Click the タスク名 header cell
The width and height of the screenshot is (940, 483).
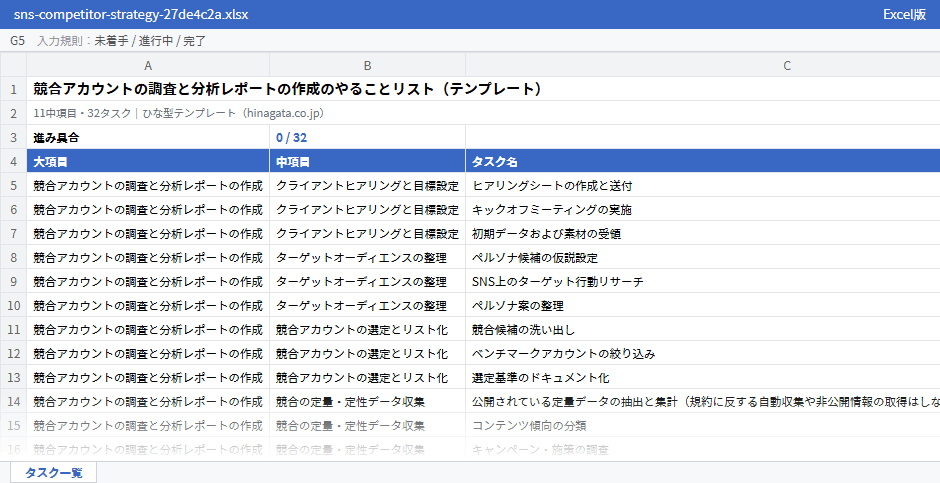(x=703, y=161)
